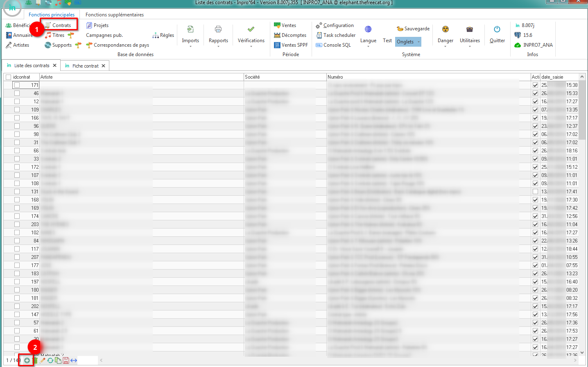588x367 pixels.
Task: Tick the checkbox for idcontrat 207
Action: point(17,257)
